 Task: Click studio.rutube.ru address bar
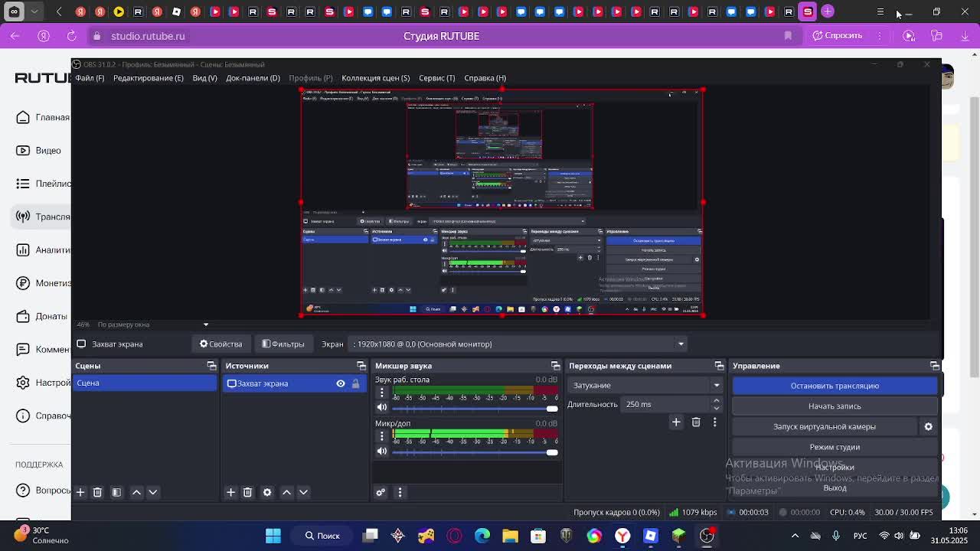pos(148,36)
